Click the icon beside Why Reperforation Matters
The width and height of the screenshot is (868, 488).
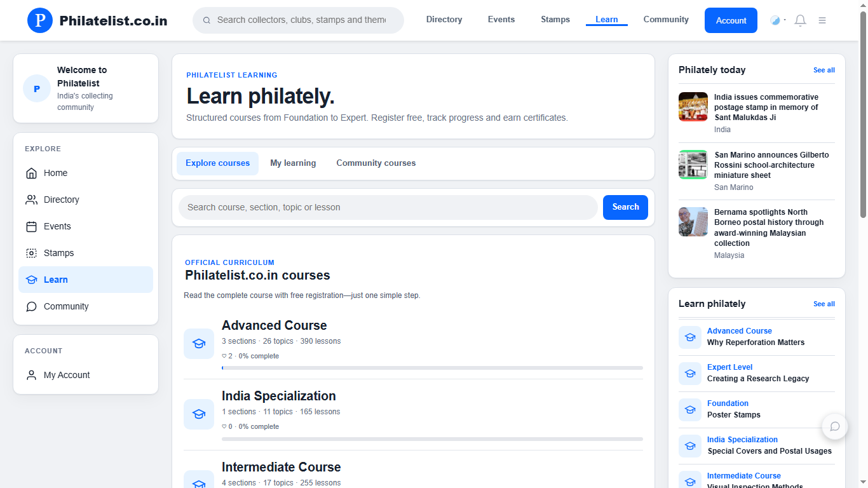pos(690,337)
